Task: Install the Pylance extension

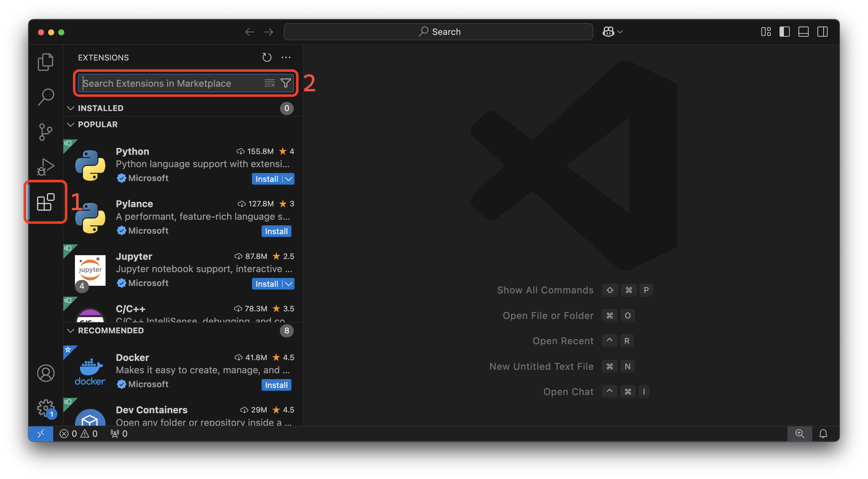Action: point(276,231)
